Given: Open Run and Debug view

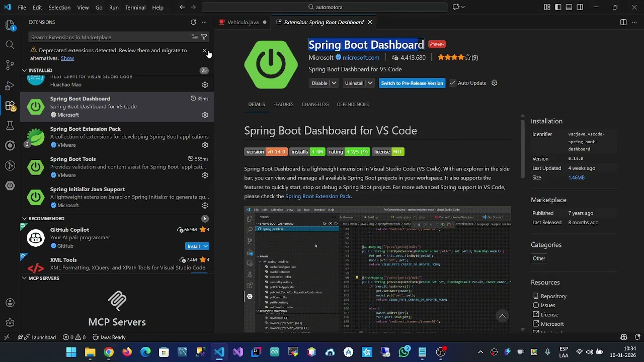Looking at the screenshot, I should (x=10, y=85).
